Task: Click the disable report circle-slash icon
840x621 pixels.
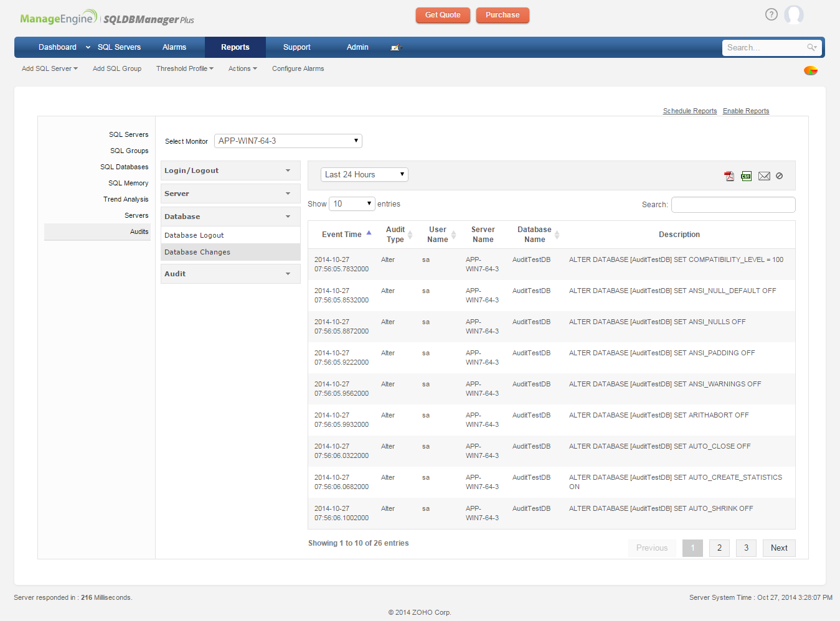Action: pyautogui.click(x=780, y=176)
